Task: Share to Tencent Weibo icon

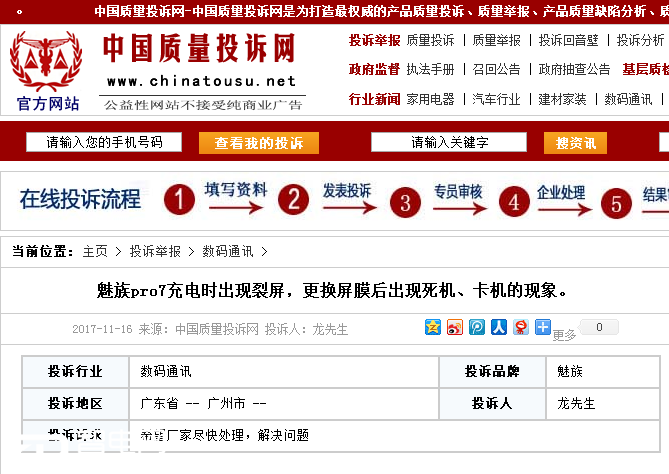Action: (x=477, y=327)
